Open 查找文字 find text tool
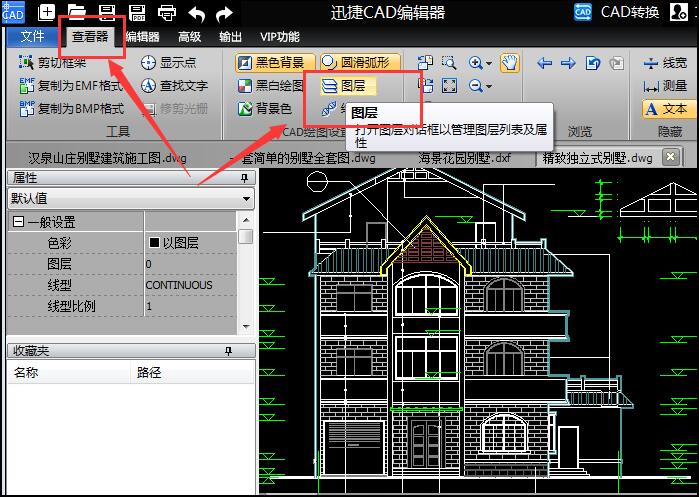The image size is (699, 497). click(174, 86)
